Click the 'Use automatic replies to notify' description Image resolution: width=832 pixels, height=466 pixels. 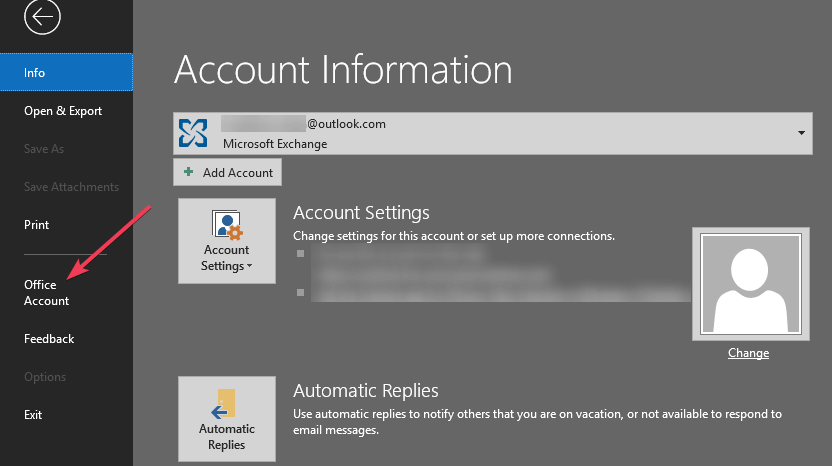click(x=538, y=422)
